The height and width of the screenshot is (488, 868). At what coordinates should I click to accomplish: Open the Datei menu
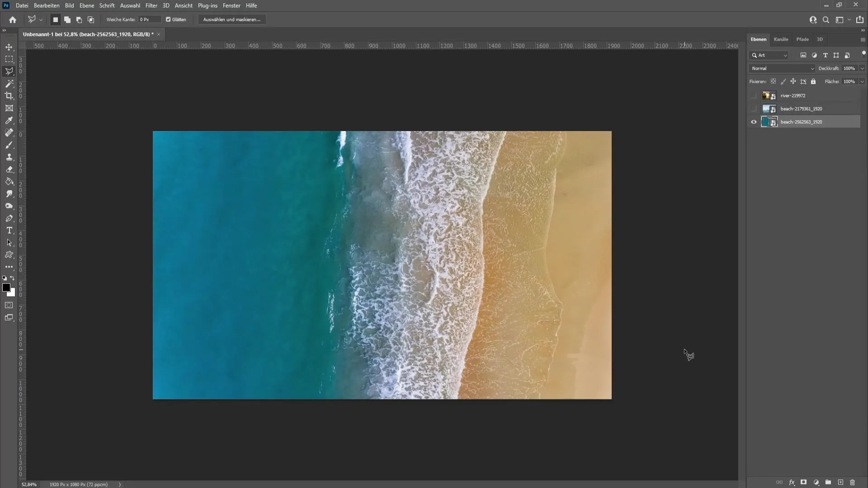pyautogui.click(x=22, y=5)
